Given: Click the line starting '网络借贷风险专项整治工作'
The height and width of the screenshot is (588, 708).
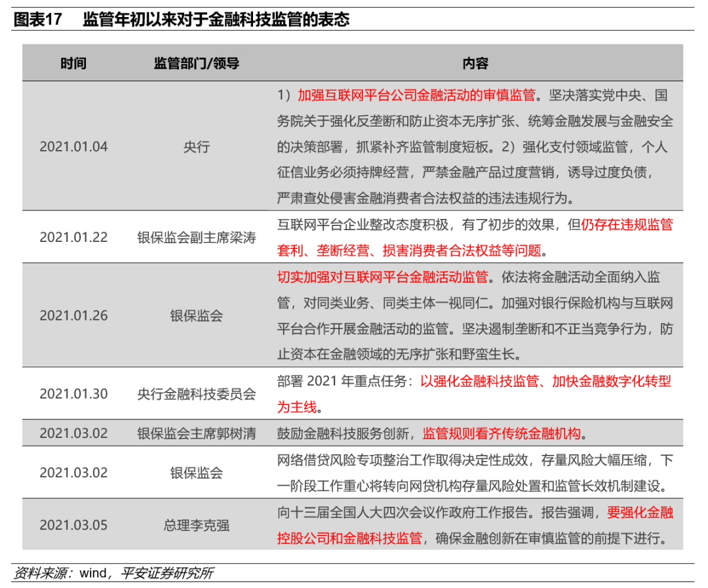Looking at the screenshot, I should [475, 460].
